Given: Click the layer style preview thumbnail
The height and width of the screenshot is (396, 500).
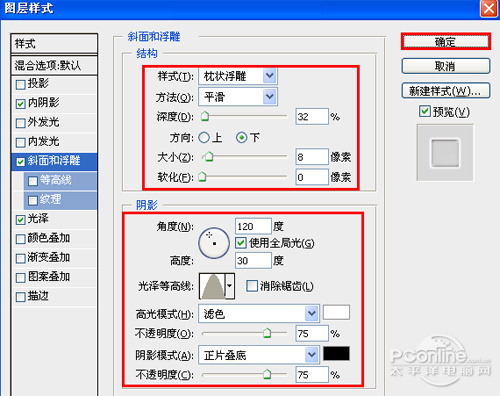Looking at the screenshot, I should [445, 153].
